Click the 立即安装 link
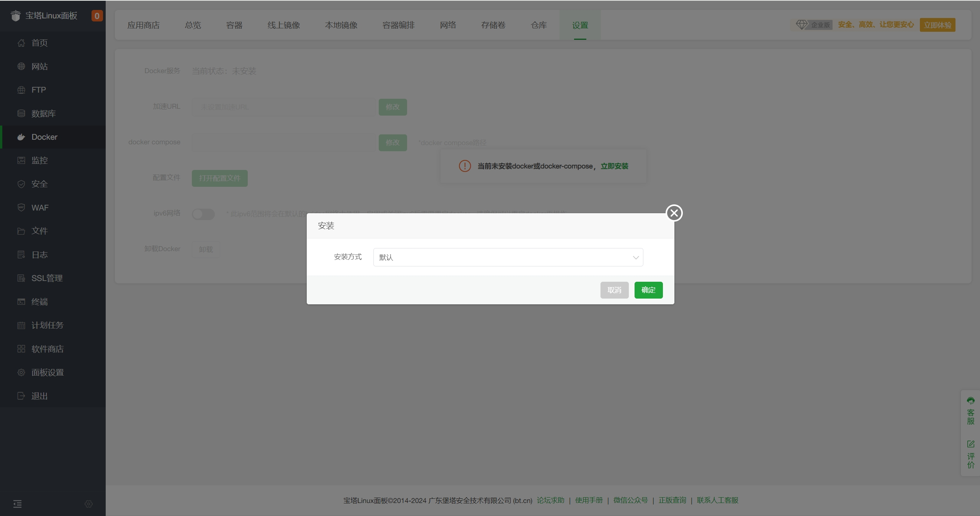The height and width of the screenshot is (516, 980). pyautogui.click(x=614, y=166)
